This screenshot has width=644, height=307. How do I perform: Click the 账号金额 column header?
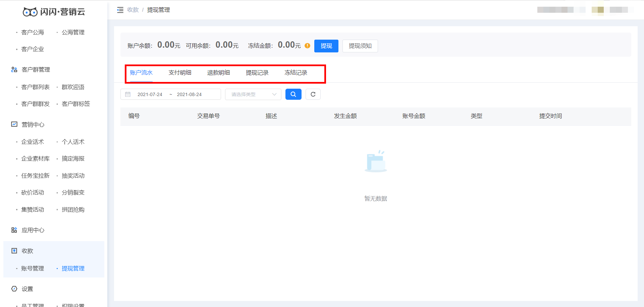(414, 116)
